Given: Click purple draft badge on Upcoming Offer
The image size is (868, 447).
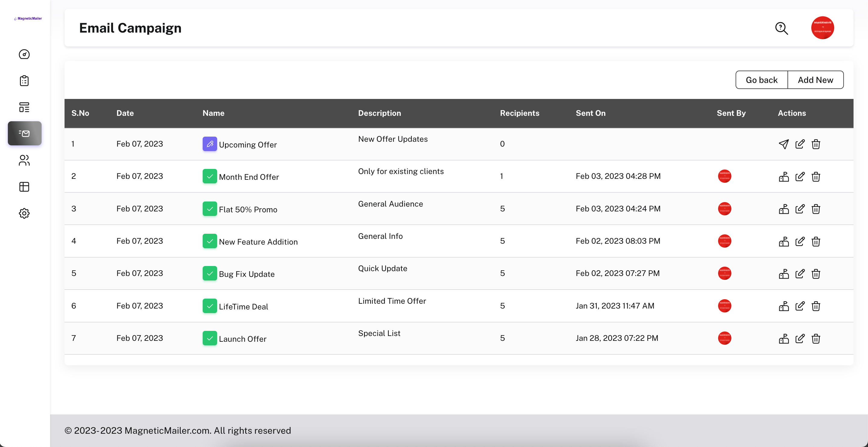Looking at the screenshot, I should tap(210, 144).
